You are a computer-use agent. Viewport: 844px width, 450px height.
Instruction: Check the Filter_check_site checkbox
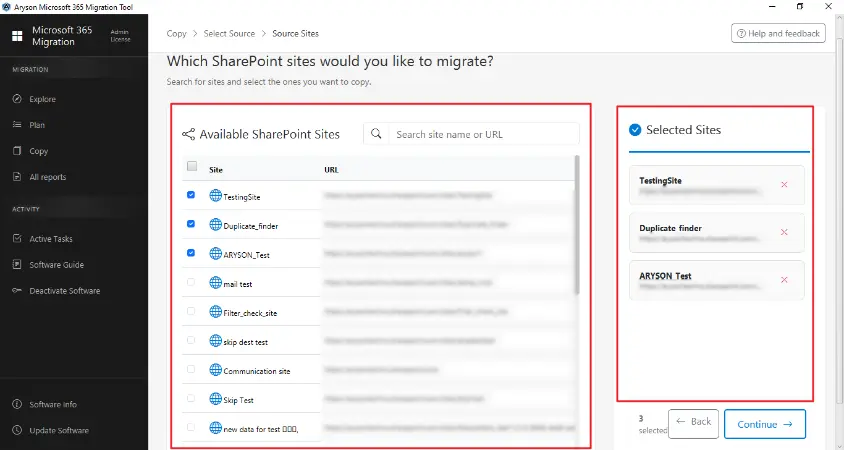pyautogui.click(x=191, y=311)
